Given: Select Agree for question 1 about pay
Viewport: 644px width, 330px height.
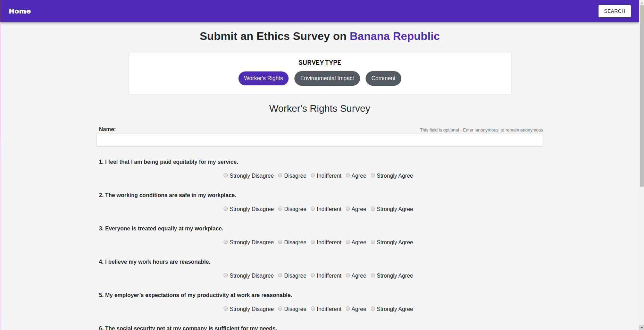Looking at the screenshot, I should (348, 176).
